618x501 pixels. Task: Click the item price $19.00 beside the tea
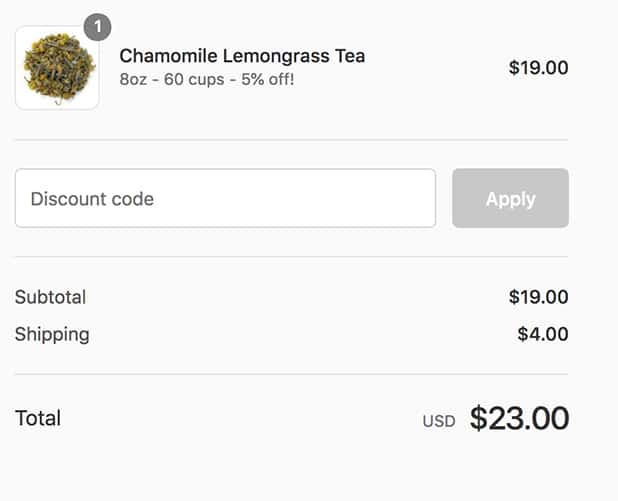[x=538, y=68]
